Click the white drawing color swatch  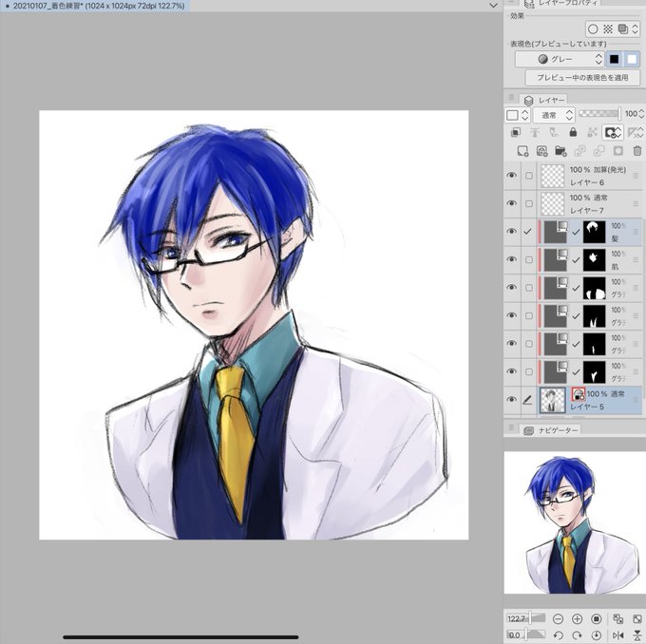pos(632,59)
